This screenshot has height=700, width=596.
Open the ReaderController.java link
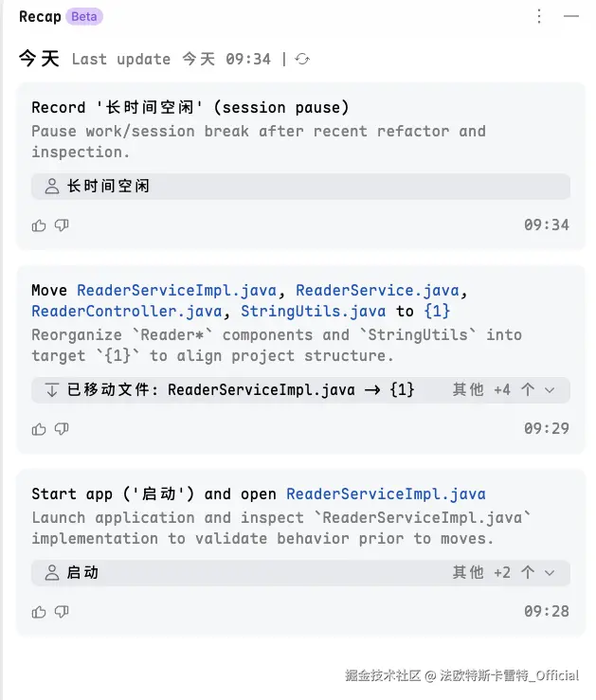tap(126, 311)
